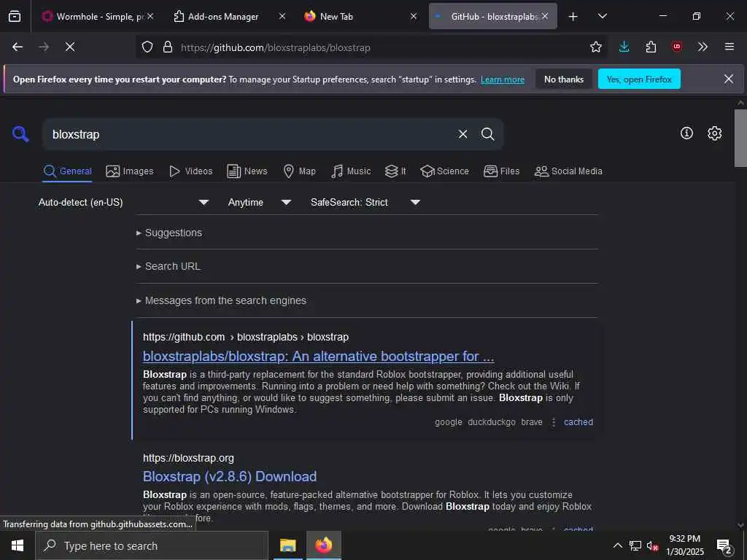Select the General search category
Viewport: 747px width, 560px height.
[x=67, y=171]
